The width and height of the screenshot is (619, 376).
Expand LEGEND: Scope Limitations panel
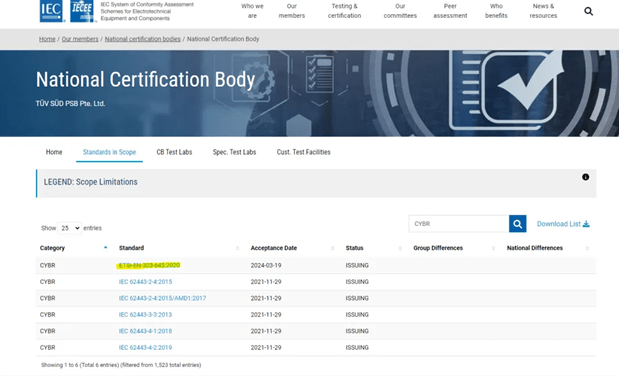[316, 183]
